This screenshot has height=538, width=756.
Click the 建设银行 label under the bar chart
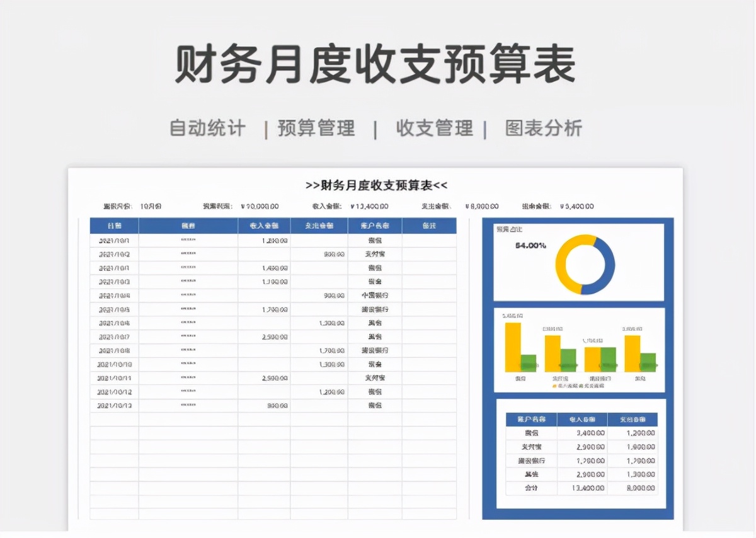click(x=599, y=378)
